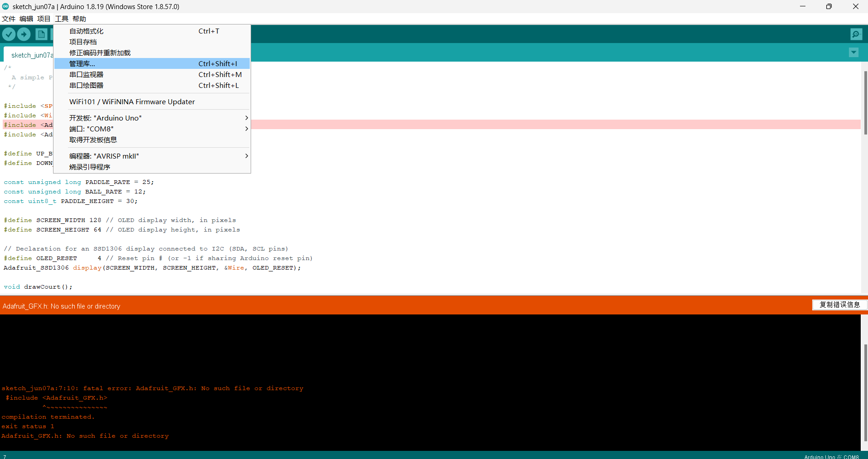Viewport: 868px width, 459px height.
Task: Expand 端口 "COM8" submenu
Action: click(152, 129)
